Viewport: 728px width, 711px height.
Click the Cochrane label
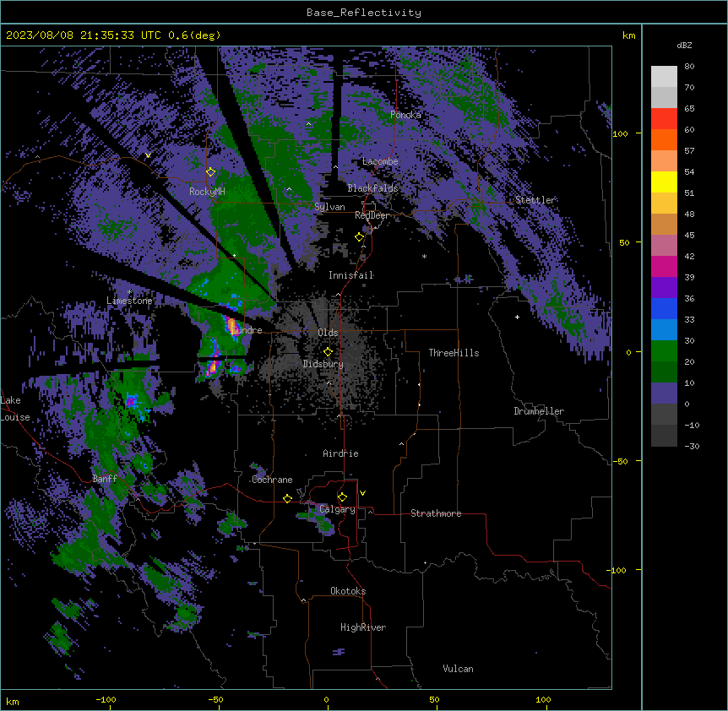click(x=273, y=480)
